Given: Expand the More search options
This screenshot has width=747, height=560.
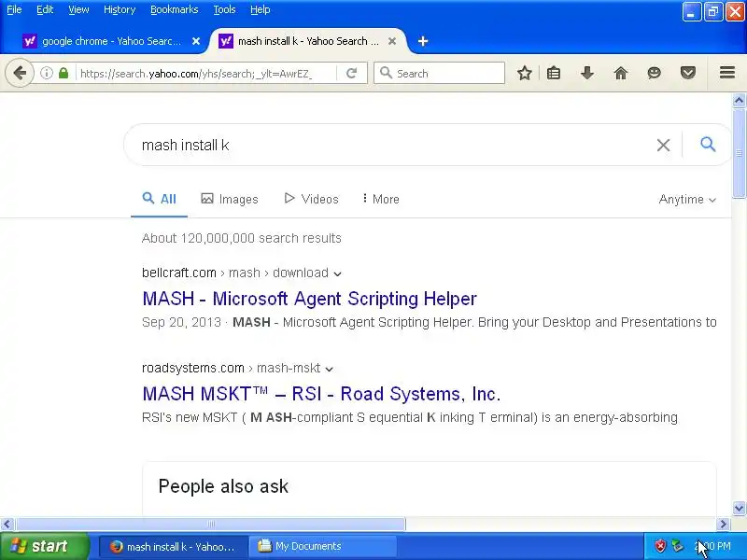Looking at the screenshot, I should 381,199.
